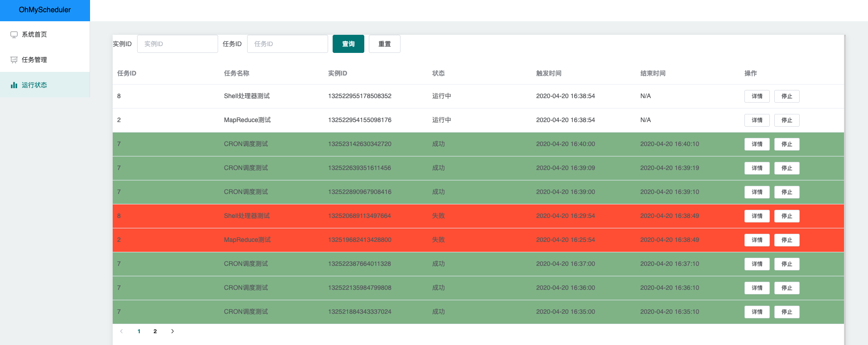Focus the 任务ID input field

pyautogui.click(x=287, y=44)
